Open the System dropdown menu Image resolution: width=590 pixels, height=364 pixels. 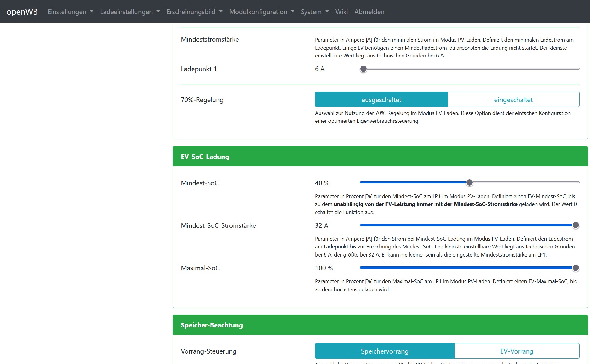pos(314,12)
